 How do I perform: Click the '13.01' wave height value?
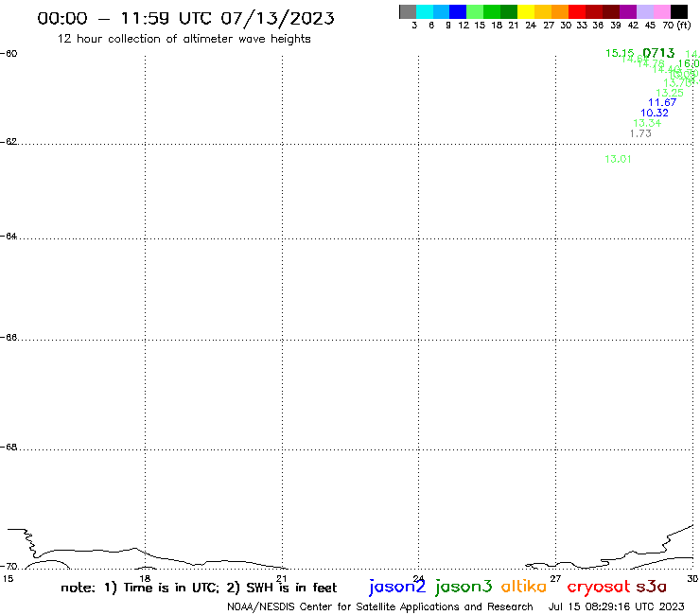coord(618,159)
